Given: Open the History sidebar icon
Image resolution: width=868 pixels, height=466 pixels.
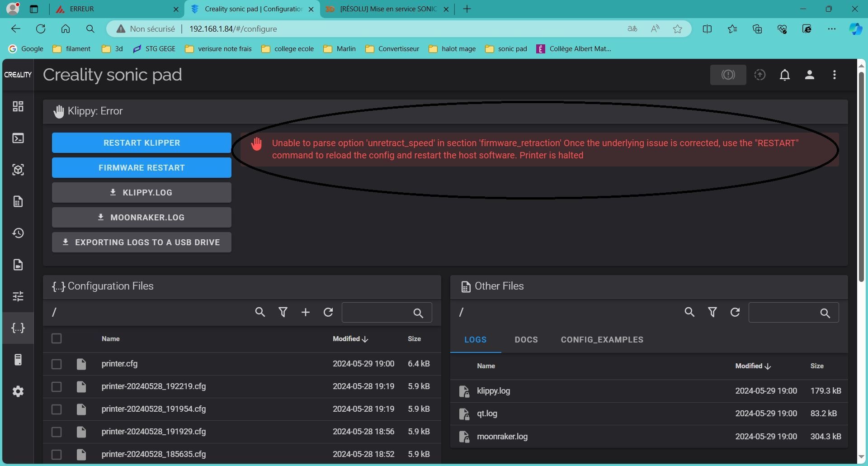Looking at the screenshot, I should click(x=18, y=233).
